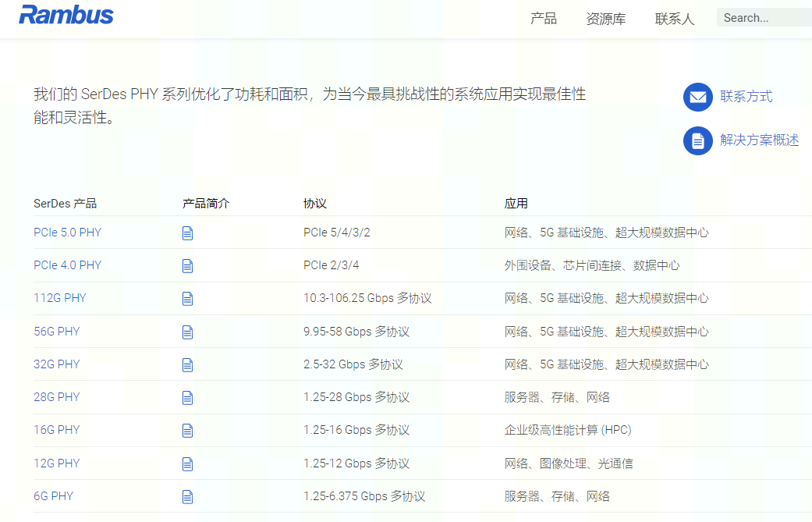Select the text 网络、图像处理、光通信
Viewport: 812px width, 522px height.
tap(569, 463)
